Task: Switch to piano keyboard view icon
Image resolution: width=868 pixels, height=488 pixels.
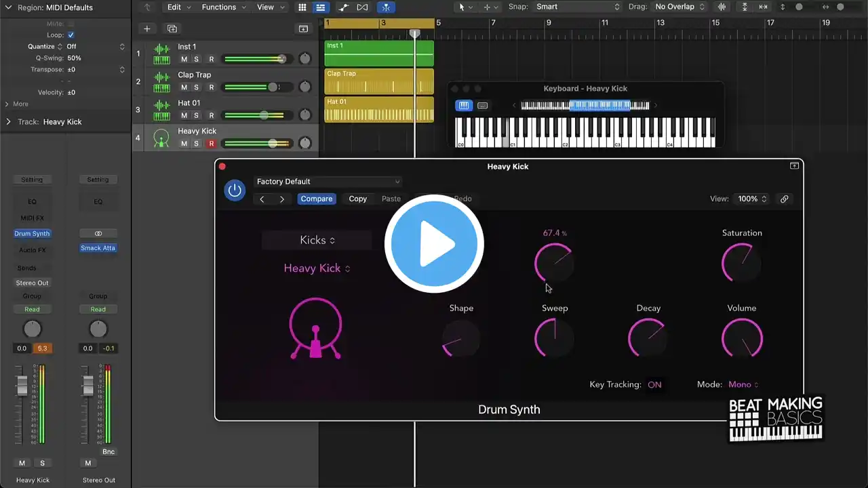Action: pyautogui.click(x=464, y=106)
